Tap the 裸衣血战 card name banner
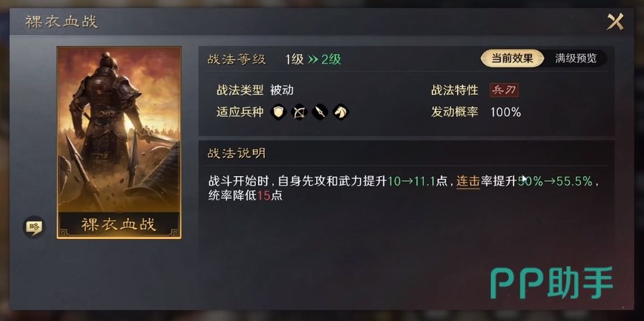This screenshot has height=321, width=644. tap(119, 225)
